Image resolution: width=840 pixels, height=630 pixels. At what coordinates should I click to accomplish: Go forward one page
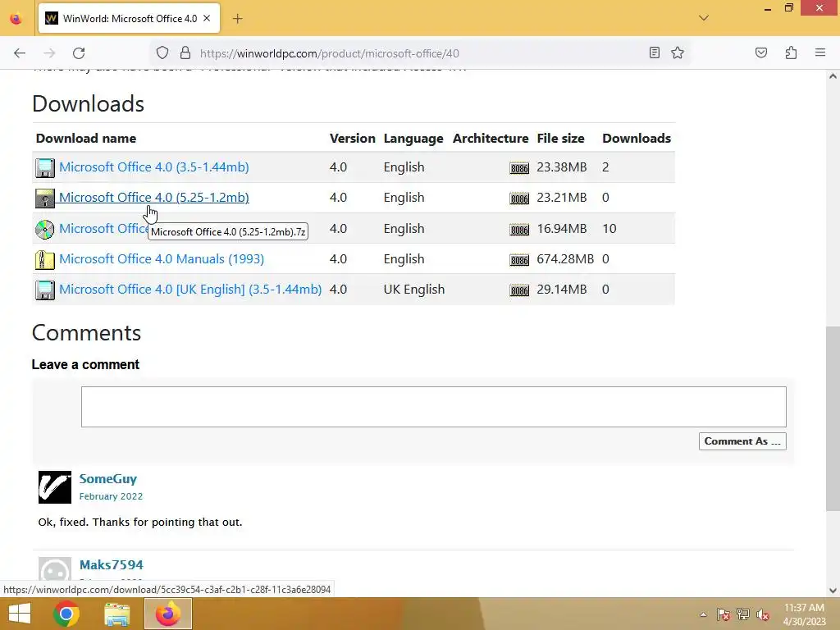(x=49, y=53)
